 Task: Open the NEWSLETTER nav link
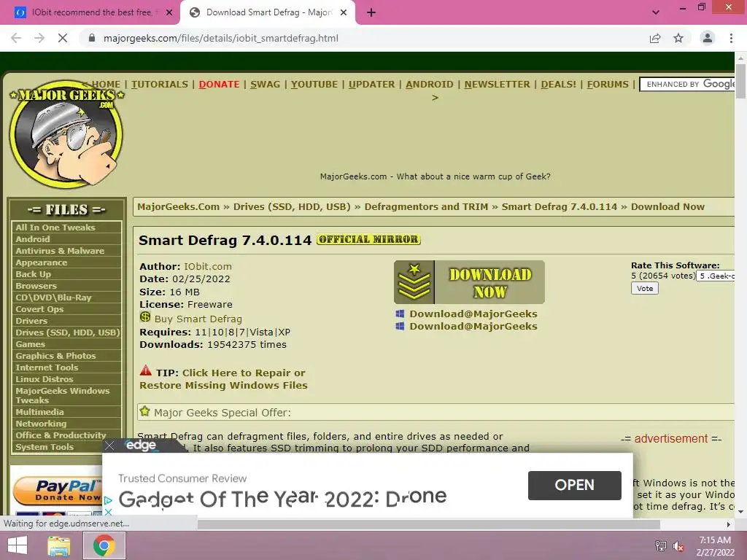point(497,85)
